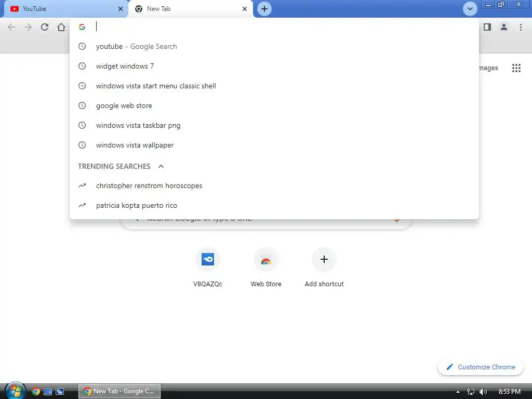Image resolution: width=532 pixels, height=399 pixels.
Task: Open trending patricia kopta puerto rico
Action: tap(274, 205)
